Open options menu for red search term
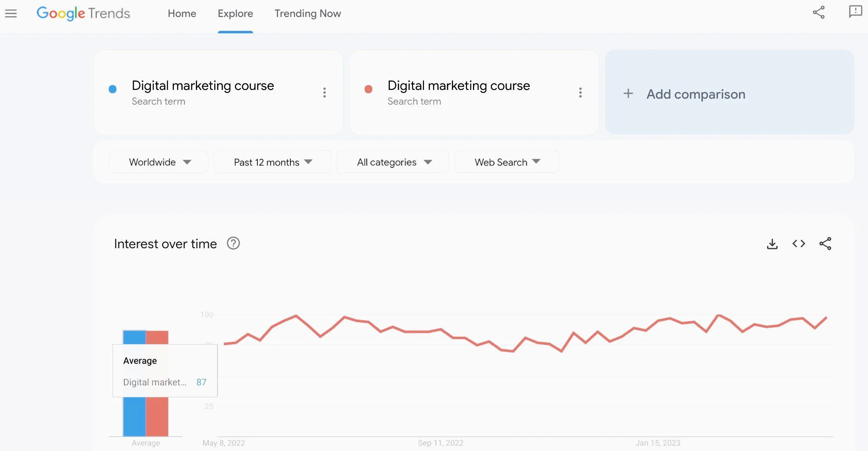 tap(580, 93)
